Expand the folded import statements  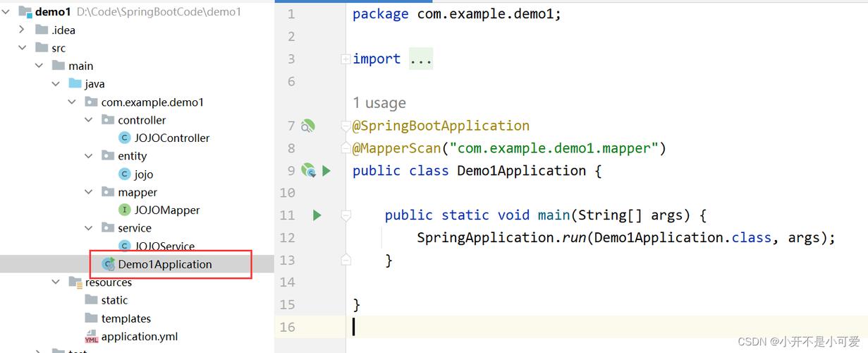coord(346,59)
